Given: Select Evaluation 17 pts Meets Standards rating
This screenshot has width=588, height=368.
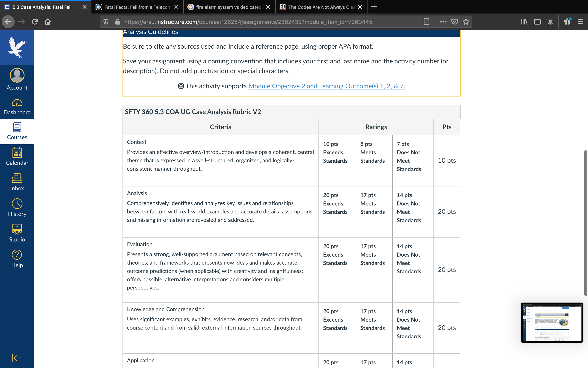Looking at the screenshot, I should 374,270.
